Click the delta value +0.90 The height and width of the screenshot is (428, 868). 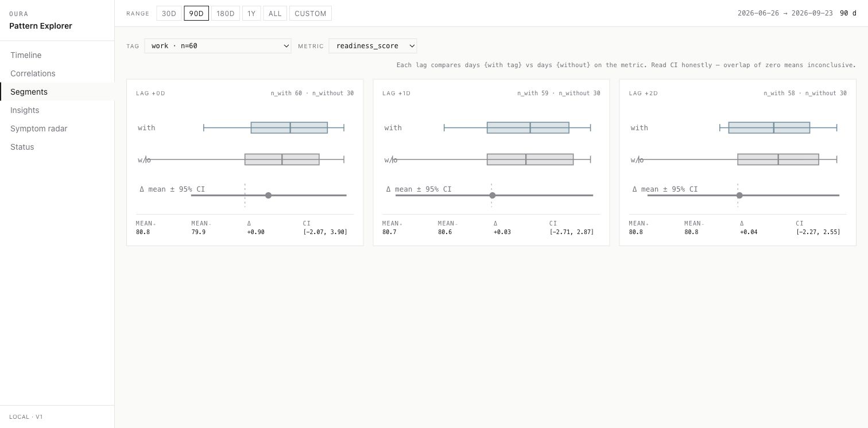256,232
